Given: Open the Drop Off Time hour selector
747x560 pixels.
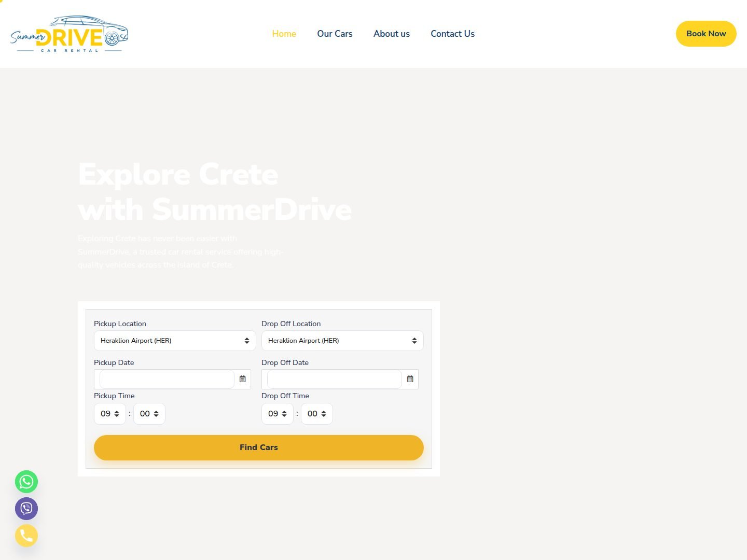Looking at the screenshot, I should click(x=278, y=414).
